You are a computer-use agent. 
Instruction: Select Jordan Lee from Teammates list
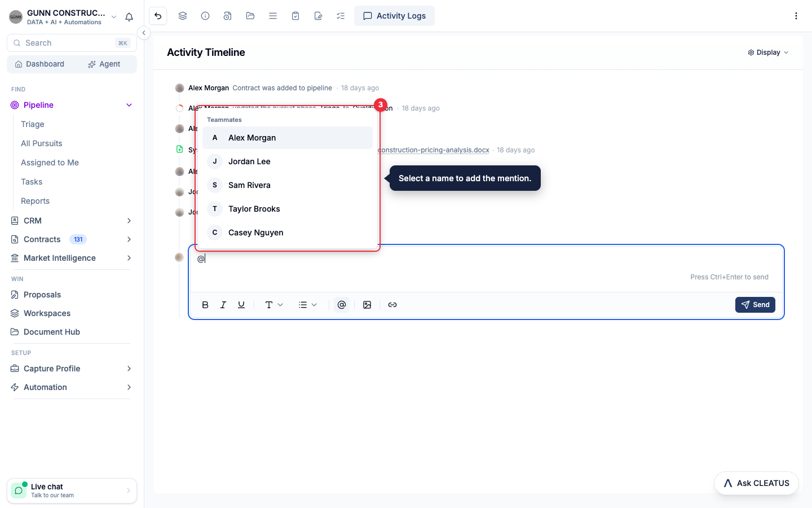pos(288,161)
